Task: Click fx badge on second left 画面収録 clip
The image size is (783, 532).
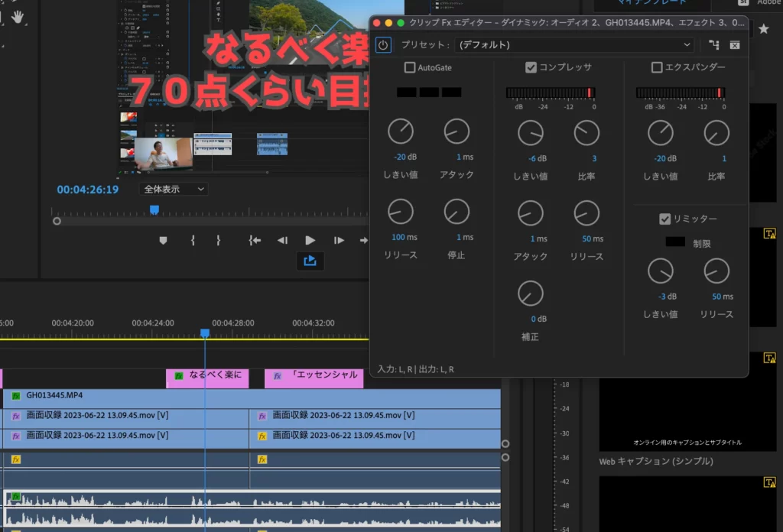Action: (x=16, y=436)
